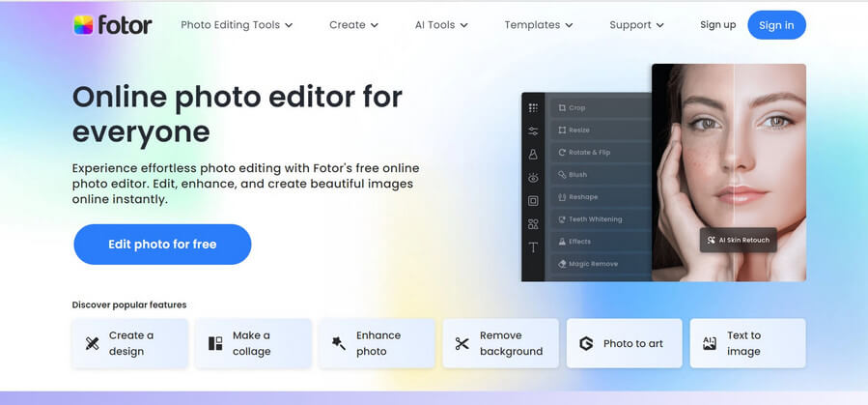Expand chevron next to Photo Editing Tools
This screenshot has width=868, height=405.
pos(289,25)
